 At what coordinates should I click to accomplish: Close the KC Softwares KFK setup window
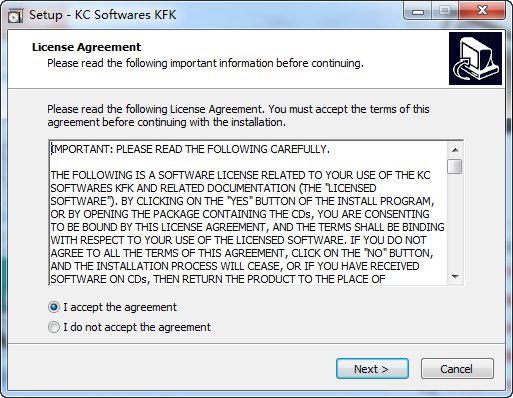[482, 11]
